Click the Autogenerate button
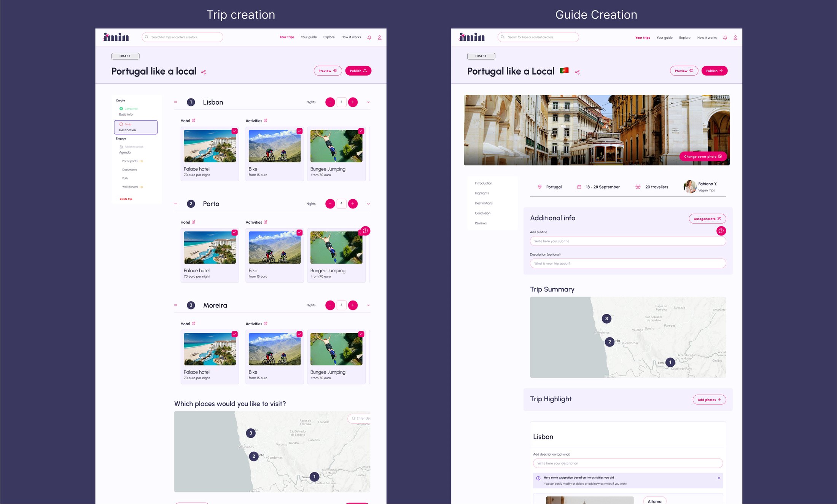This screenshot has width=837, height=504. 707,219
